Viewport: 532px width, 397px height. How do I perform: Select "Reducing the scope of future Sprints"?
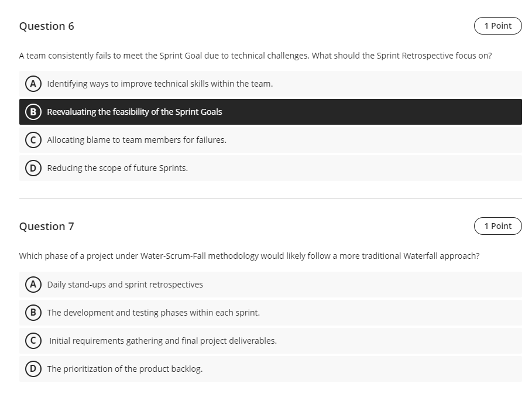click(x=116, y=167)
